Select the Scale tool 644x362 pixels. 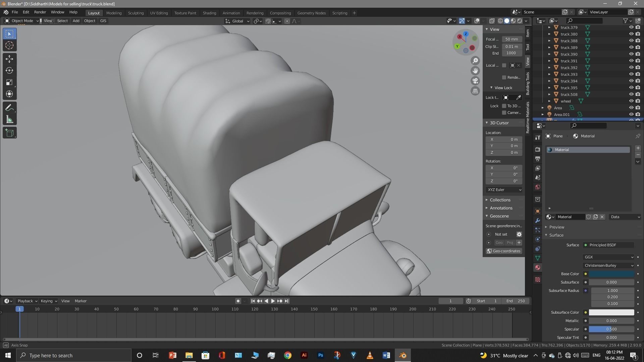coord(9,82)
